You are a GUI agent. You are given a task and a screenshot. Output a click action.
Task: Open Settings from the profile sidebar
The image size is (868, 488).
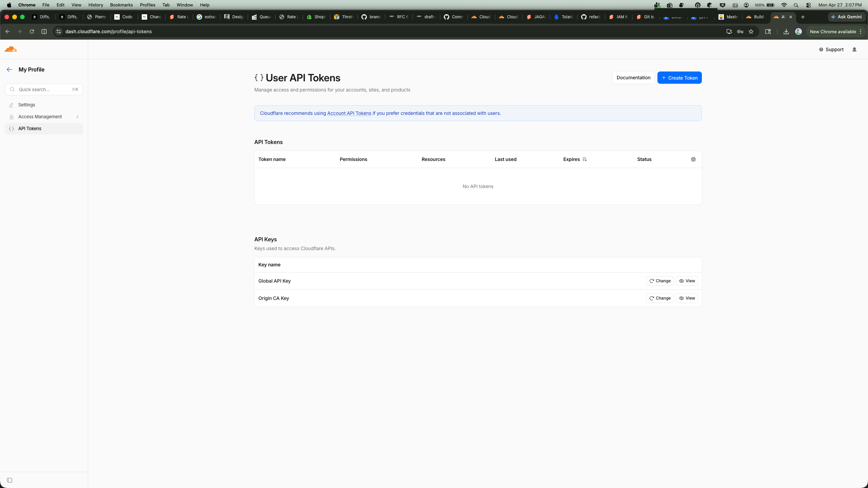27,105
